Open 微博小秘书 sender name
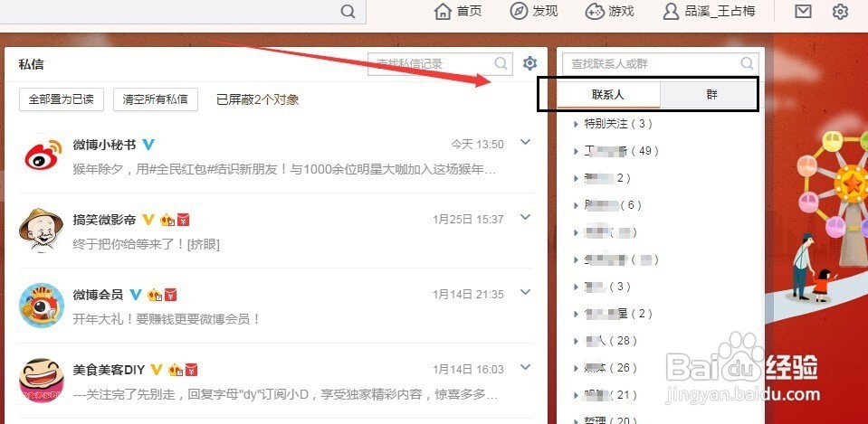 tap(105, 145)
